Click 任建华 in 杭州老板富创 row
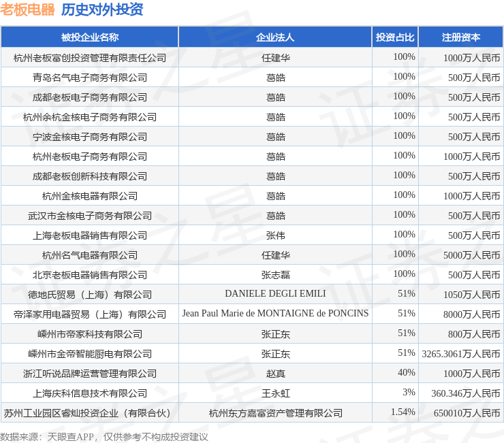The width and height of the screenshot is (504, 443). 275,58
